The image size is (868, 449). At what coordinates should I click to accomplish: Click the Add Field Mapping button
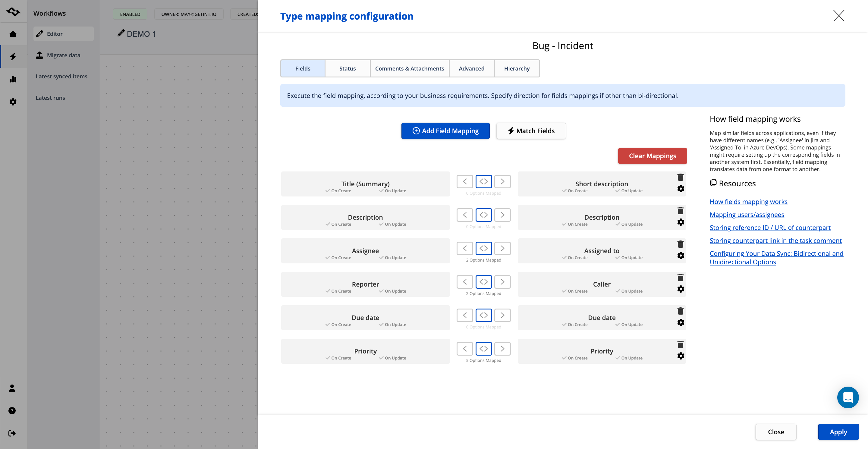coord(445,131)
